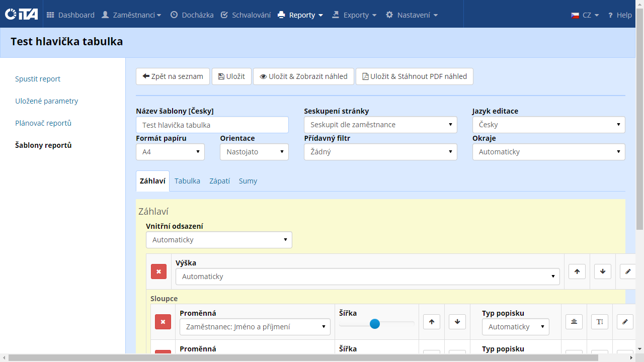Open the Exporty menu in navbar

click(355, 15)
